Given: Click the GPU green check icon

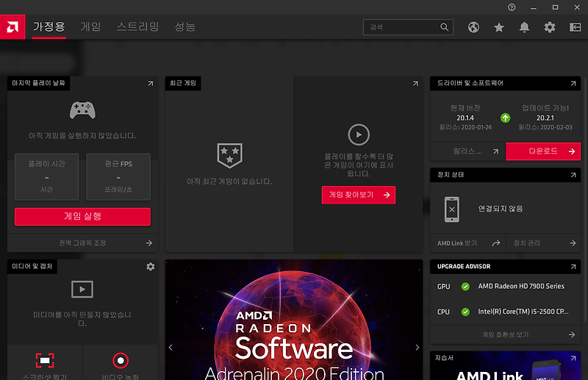Looking at the screenshot, I should (x=465, y=287).
